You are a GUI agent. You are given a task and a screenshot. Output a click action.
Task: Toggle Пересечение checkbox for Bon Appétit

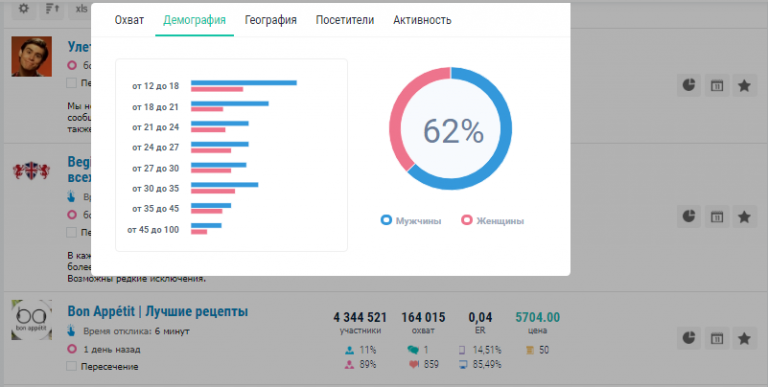coord(72,366)
